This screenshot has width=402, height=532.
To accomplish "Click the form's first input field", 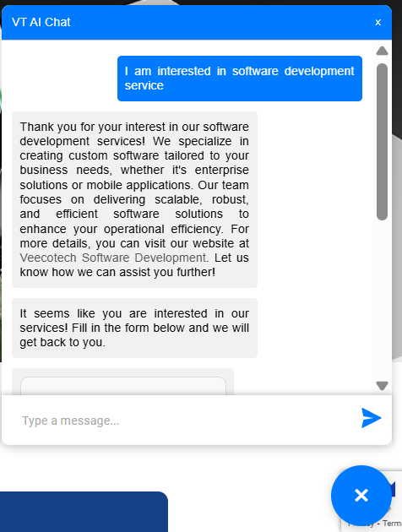I will tap(123, 386).
